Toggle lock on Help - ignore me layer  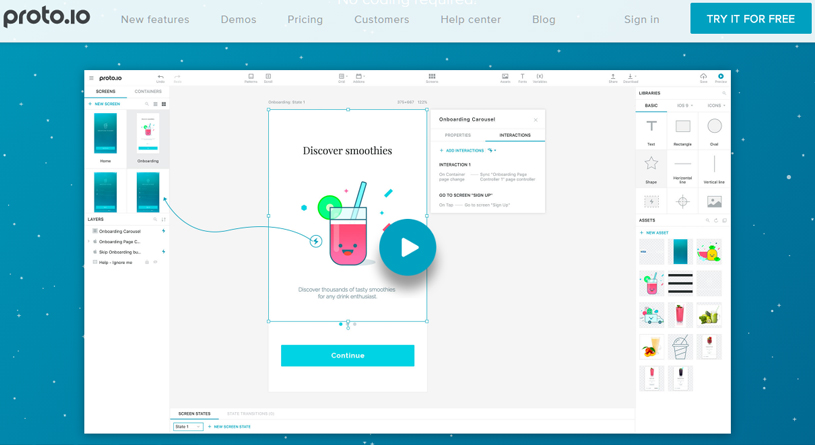click(147, 262)
